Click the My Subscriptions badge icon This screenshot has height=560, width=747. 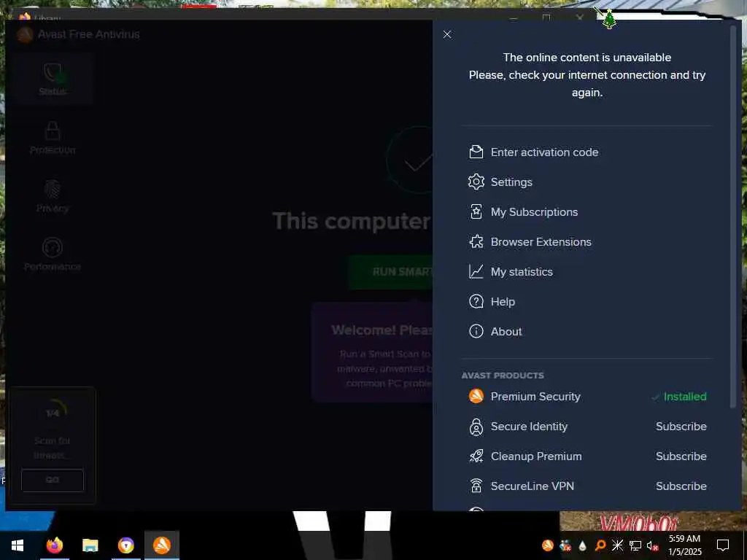[x=476, y=212]
